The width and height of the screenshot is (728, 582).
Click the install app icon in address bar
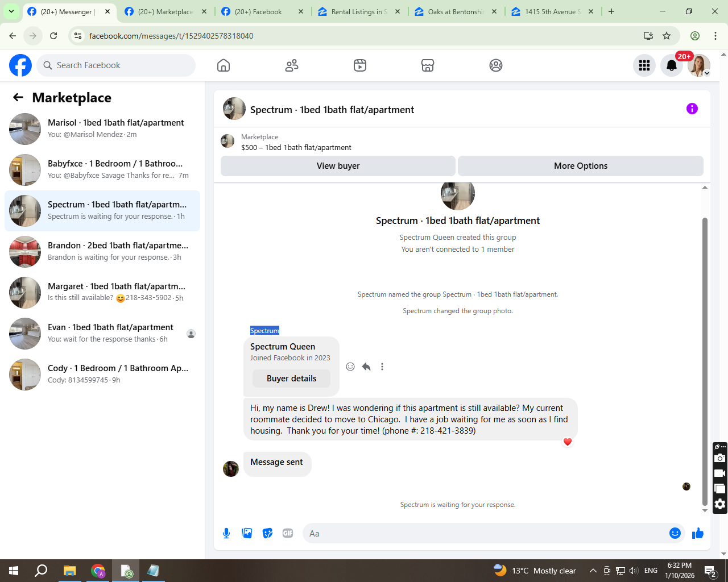(648, 36)
